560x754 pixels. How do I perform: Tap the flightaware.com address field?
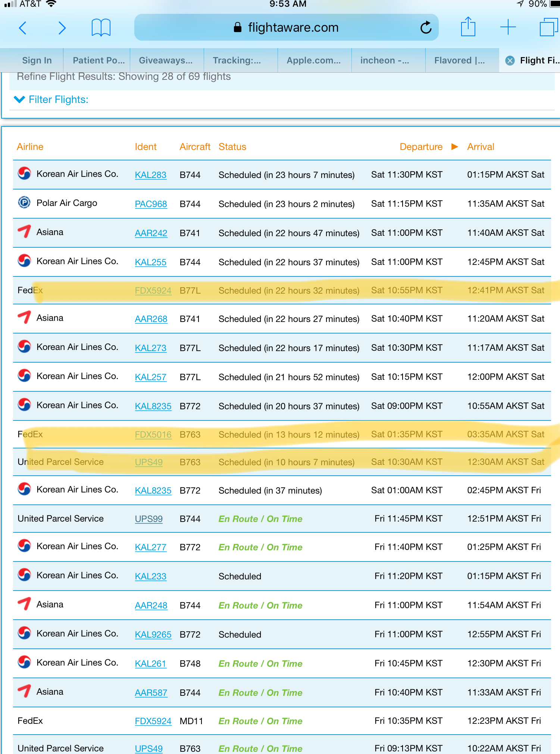pyautogui.click(x=286, y=28)
